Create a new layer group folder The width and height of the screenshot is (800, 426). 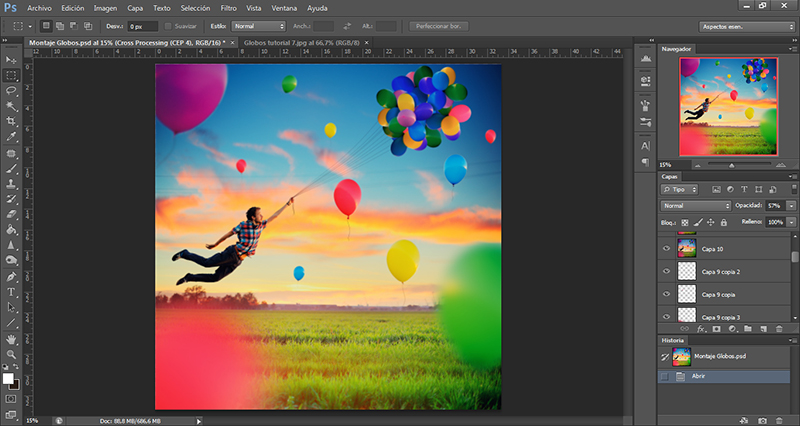coord(748,329)
